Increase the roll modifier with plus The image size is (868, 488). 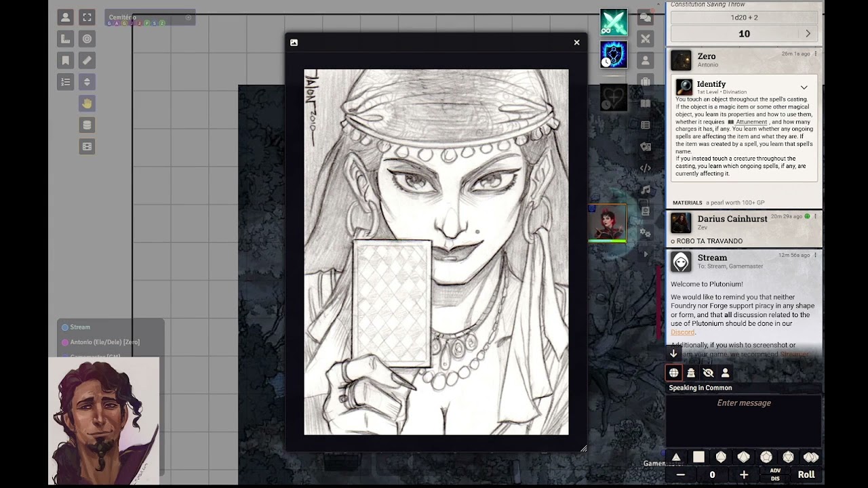click(x=744, y=475)
